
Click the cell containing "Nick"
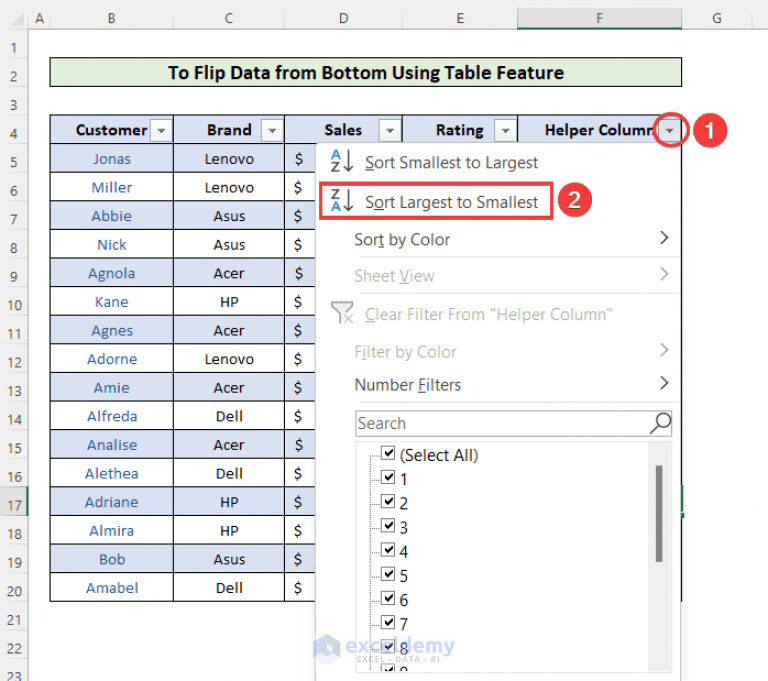[112, 244]
